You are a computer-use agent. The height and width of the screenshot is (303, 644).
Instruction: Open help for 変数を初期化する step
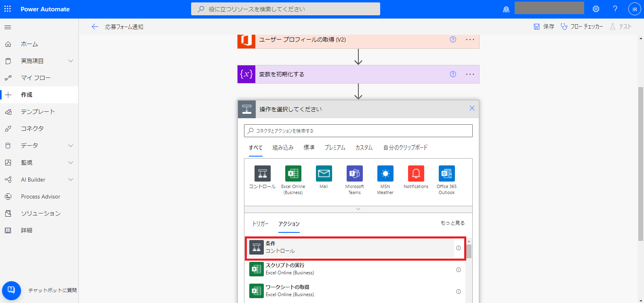point(453,74)
